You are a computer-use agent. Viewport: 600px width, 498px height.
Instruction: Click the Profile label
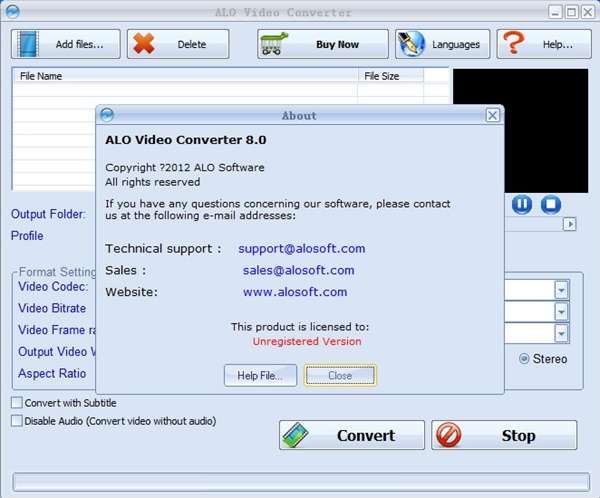tap(27, 235)
